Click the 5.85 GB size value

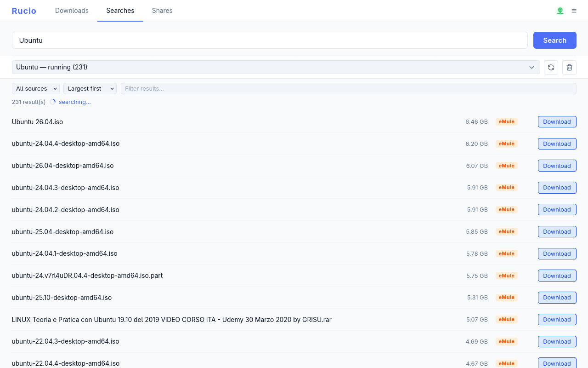[477, 231]
